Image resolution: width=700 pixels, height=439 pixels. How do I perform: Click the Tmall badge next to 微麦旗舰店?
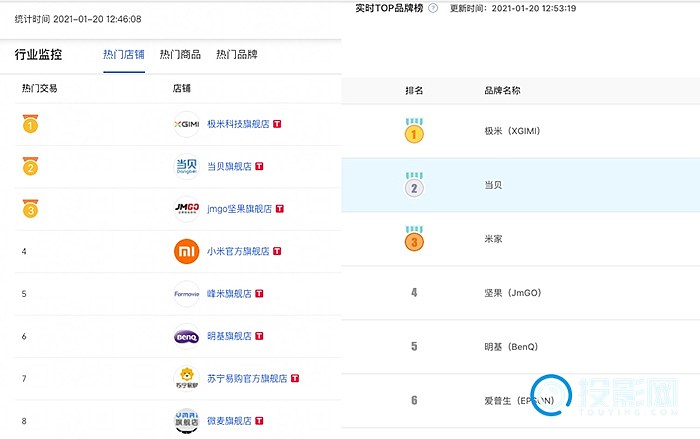coord(259,421)
